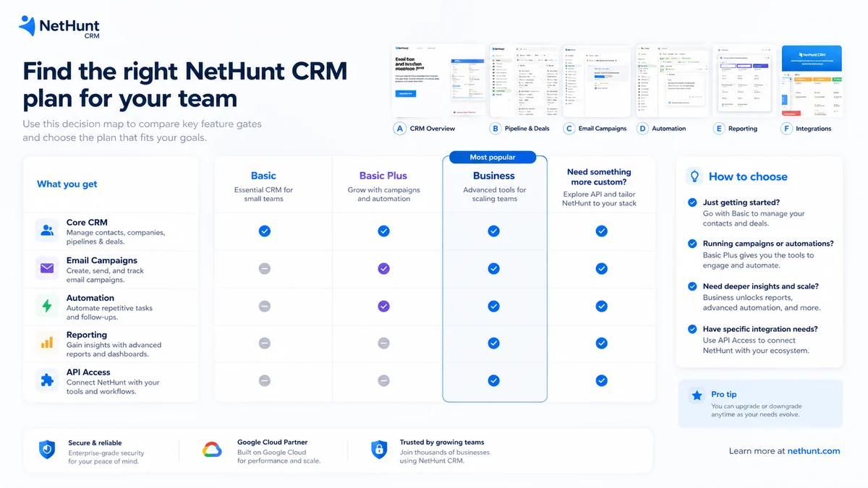Open the Pipeline & Deals screenshot thumbnail

(524, 81)
